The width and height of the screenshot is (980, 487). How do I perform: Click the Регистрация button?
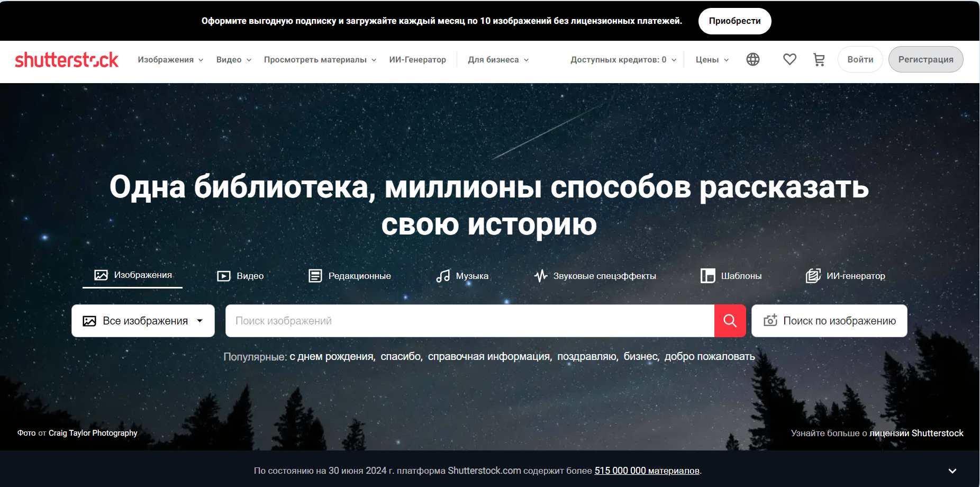(925, 59)
